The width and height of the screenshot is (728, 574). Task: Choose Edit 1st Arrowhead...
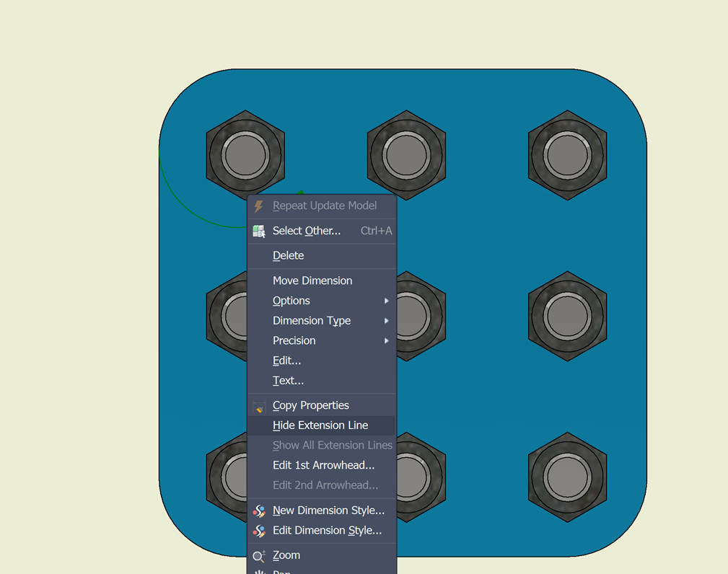[323, 465]
